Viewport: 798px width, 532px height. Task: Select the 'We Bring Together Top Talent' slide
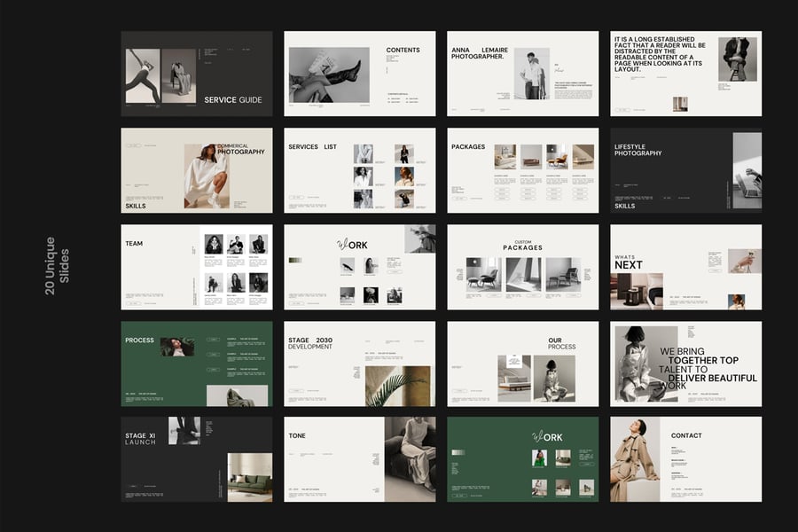(x=685, y=364)
